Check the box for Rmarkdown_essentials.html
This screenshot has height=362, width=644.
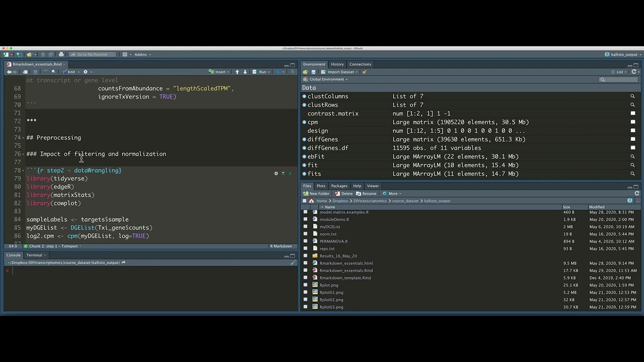pos(305,263)
